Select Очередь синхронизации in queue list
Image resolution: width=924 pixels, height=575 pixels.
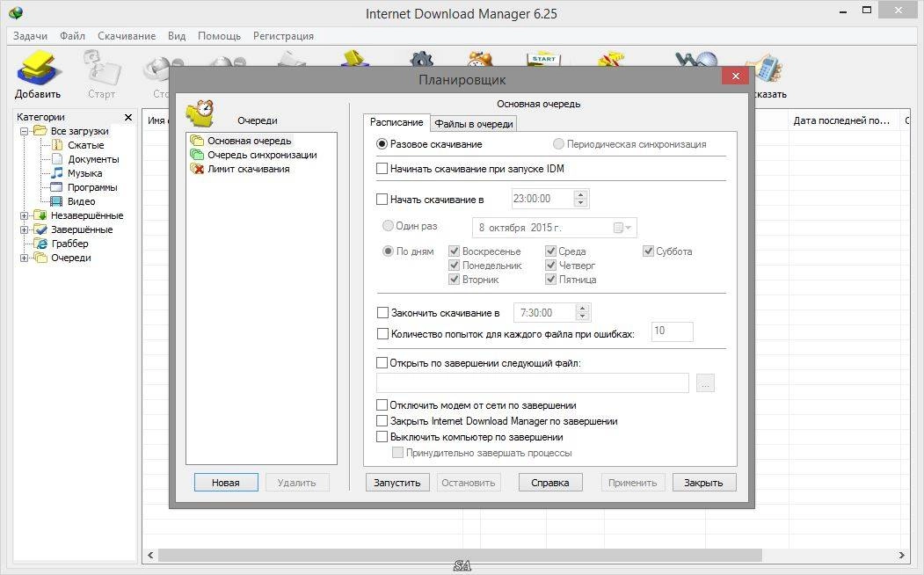coord(262,155)
